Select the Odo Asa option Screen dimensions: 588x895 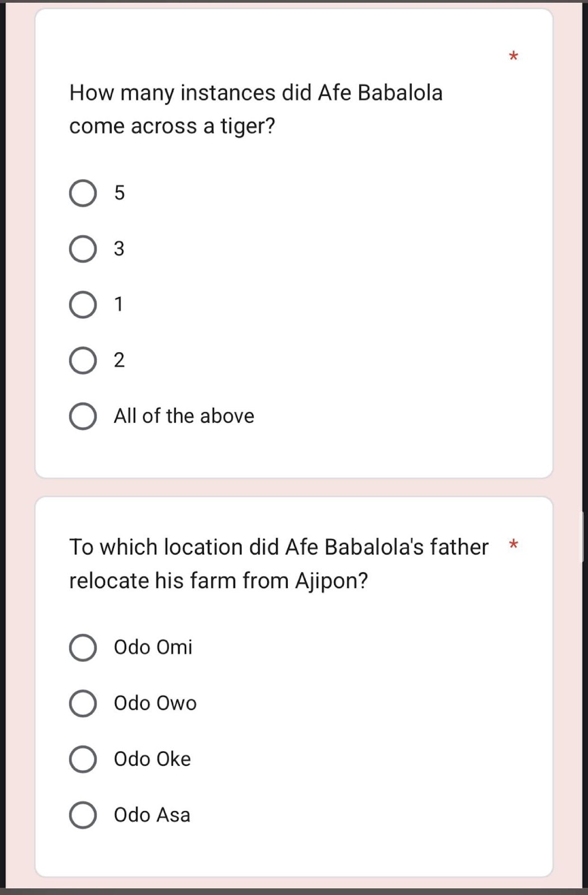[83, 815]
